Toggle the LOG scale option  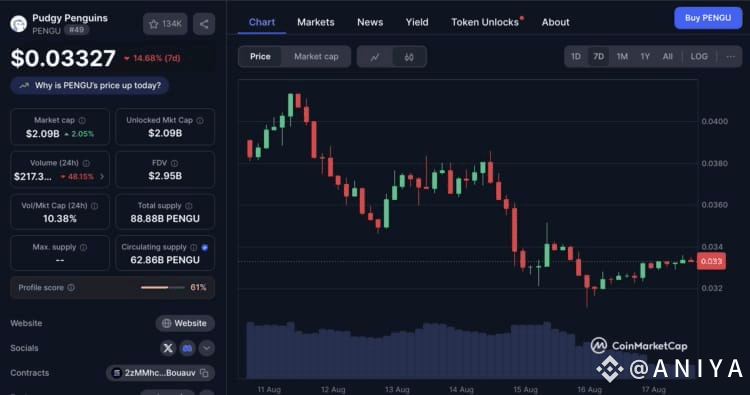[x=699, y=56]
